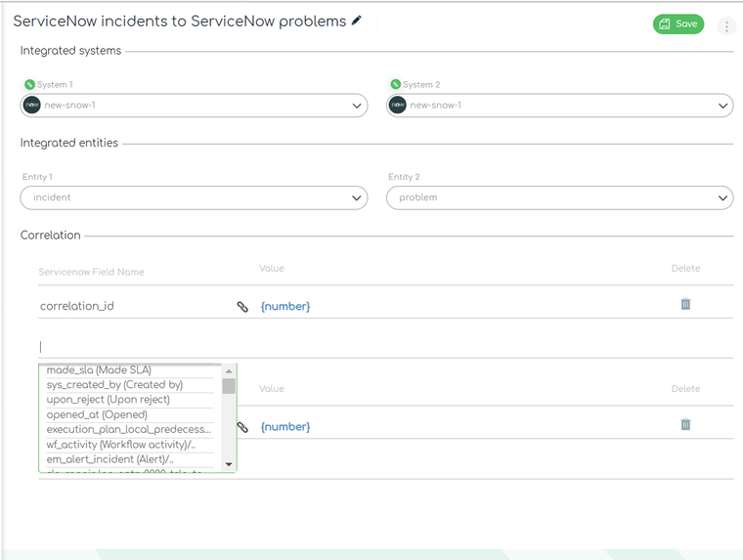Image resolution: width=743 pixels, height=560 pixels.
Task: Select em_alert_incident (Alert) option
Action: pyautogui.click(x=130, y=459)
